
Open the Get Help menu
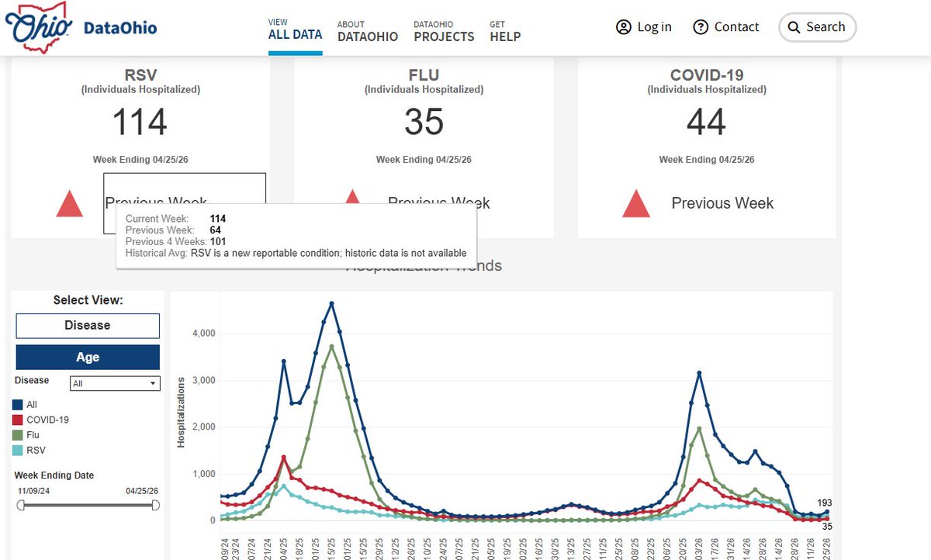tap(505, 31)
